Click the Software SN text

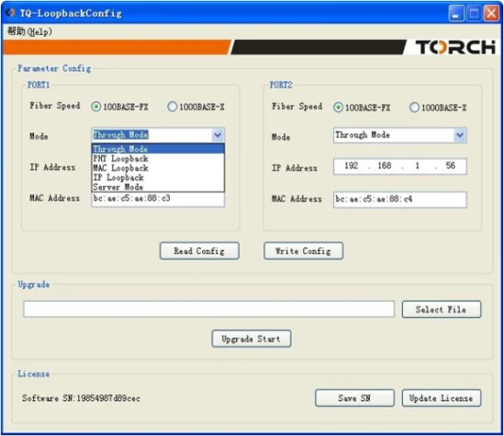tap(81, 398)
